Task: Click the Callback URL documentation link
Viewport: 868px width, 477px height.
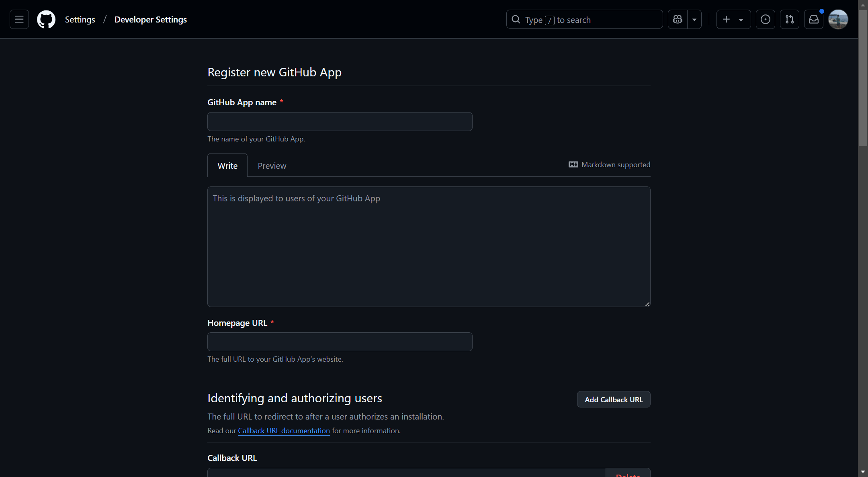Action: click(x=284, y=431)
